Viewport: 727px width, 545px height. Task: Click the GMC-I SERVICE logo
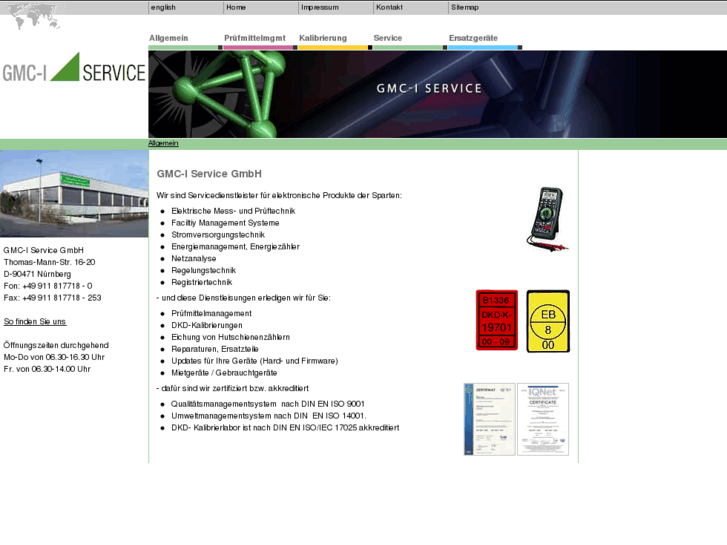click(x=74, y=68)
